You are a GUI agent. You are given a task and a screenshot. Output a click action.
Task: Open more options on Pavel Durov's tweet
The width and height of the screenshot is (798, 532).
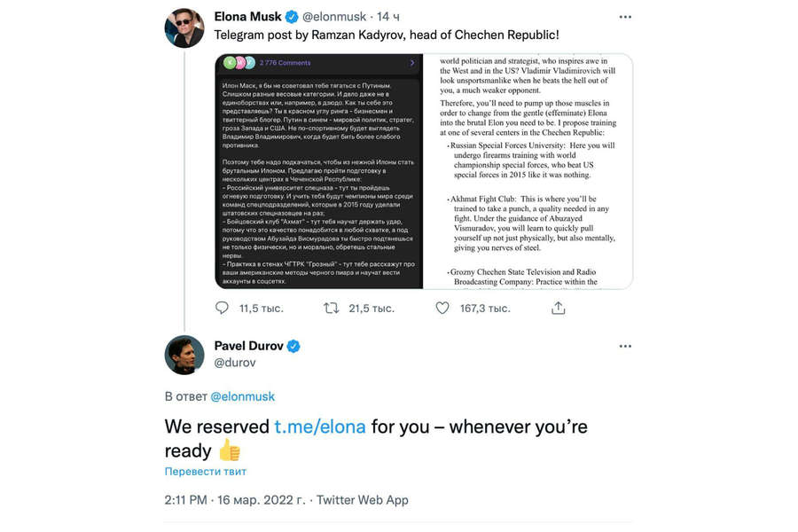point(625,346)
